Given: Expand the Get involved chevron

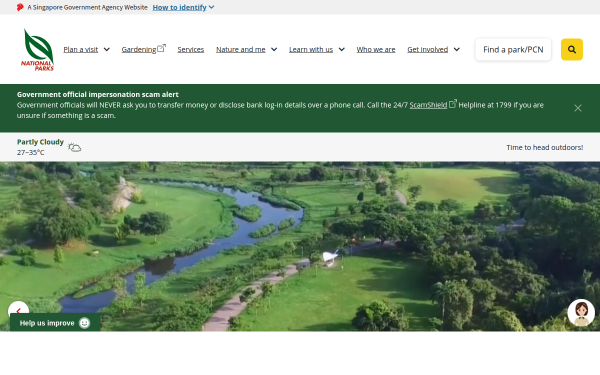Looking at the screenshot, I should pyautogui.click(x=457, y=49).
